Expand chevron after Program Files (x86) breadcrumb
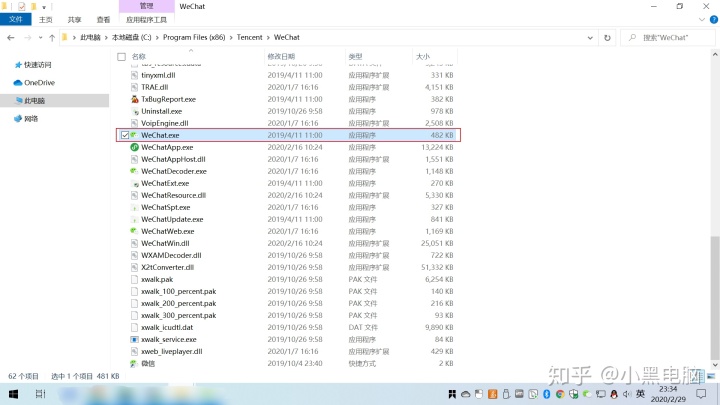This screenshot has height=405, width=720. (231, 38)
